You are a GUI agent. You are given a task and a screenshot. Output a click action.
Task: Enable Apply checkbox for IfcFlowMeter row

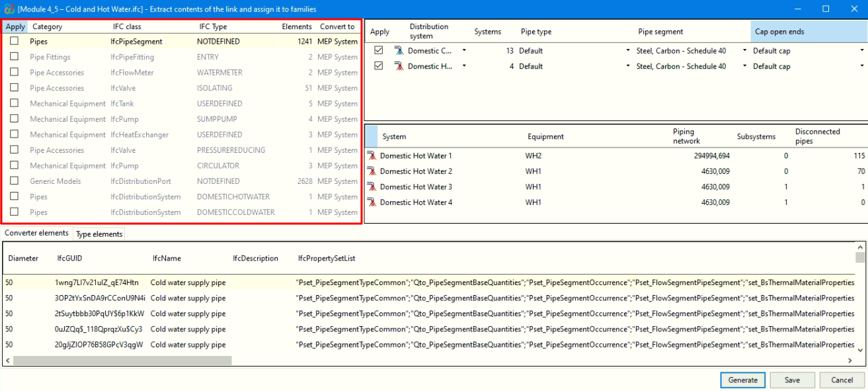point(15,72)
